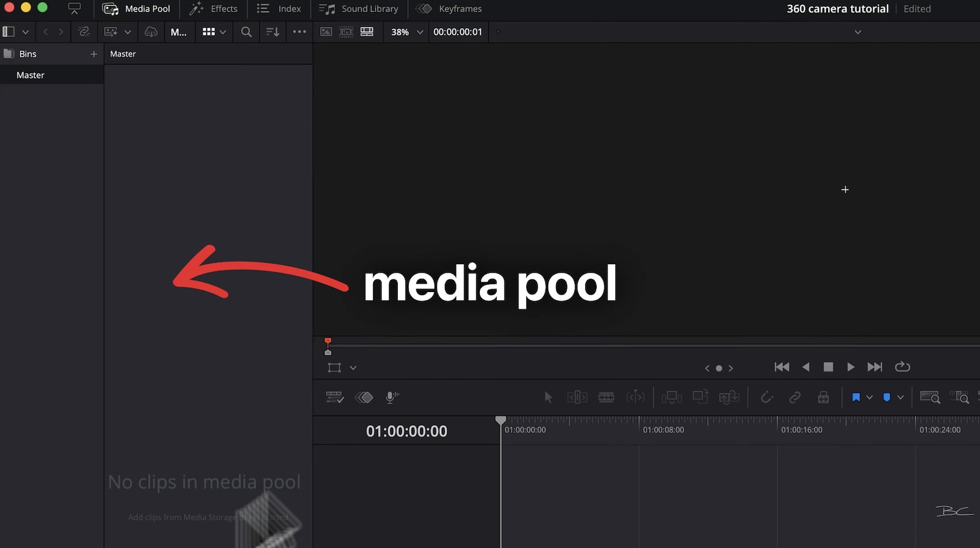Open the microphone voiceover tool
Image resolution: width=980 pixels, height=548 pixels.
392,397
